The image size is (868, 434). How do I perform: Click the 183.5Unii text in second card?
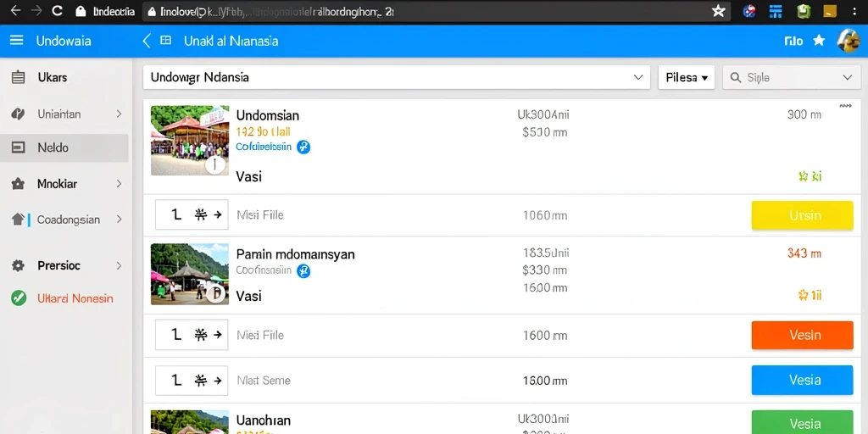[x=546, y=253]
